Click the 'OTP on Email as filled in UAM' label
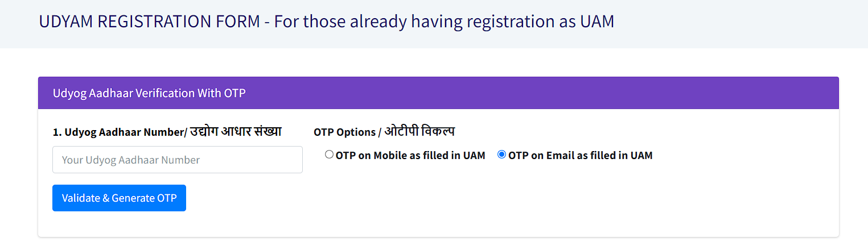This screenshot has height=246, width=868. point(580,155)
